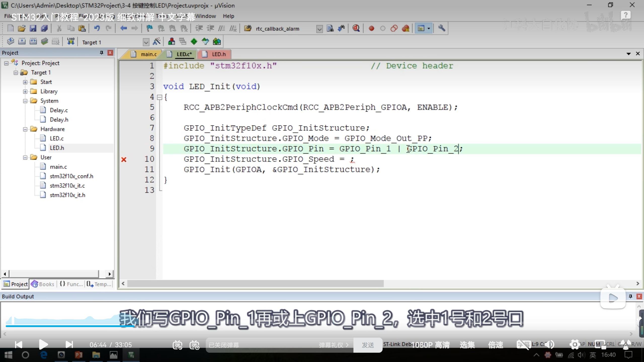The image size is (644, 362).
Task: Collapse the Hardware folder
Action: tap(25, 129)
